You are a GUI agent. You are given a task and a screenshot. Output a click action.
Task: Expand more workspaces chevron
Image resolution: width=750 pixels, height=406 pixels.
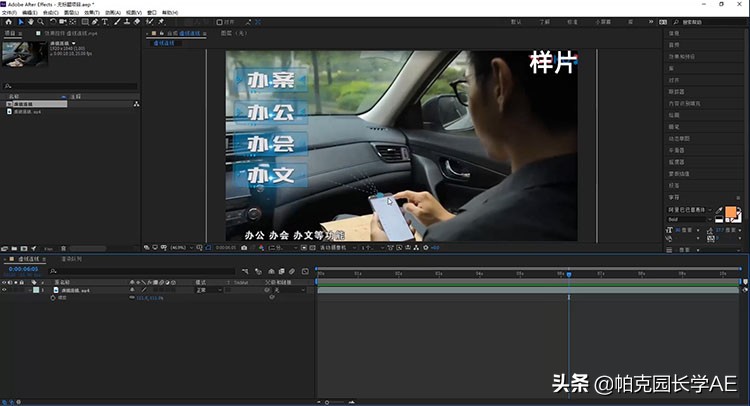[x=651, y=22]
